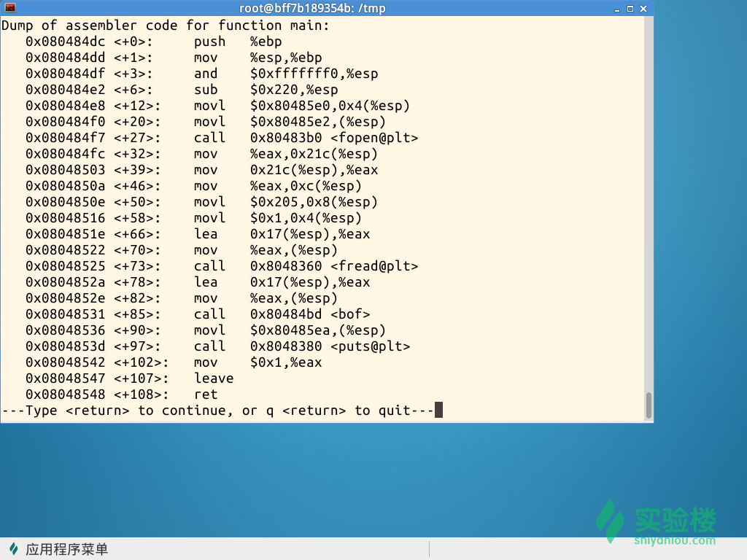Open the 应用程序菜单 applications menu

(60, 549)
